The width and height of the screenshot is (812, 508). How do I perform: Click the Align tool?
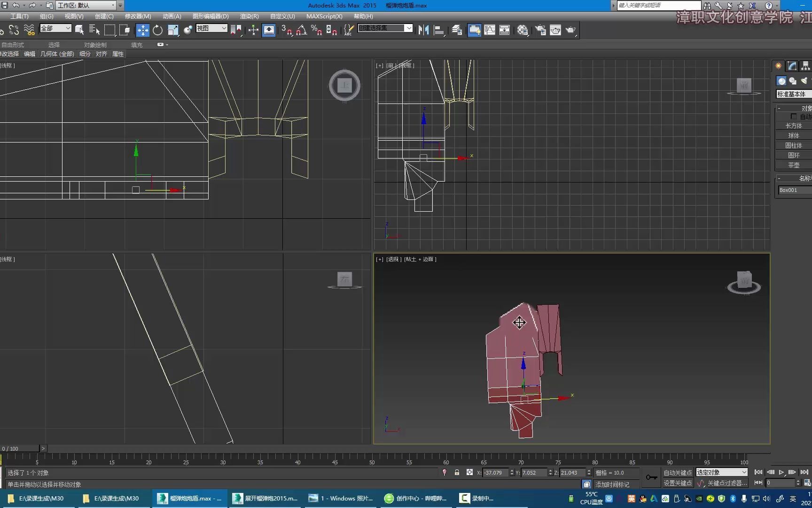click(439, 30)
